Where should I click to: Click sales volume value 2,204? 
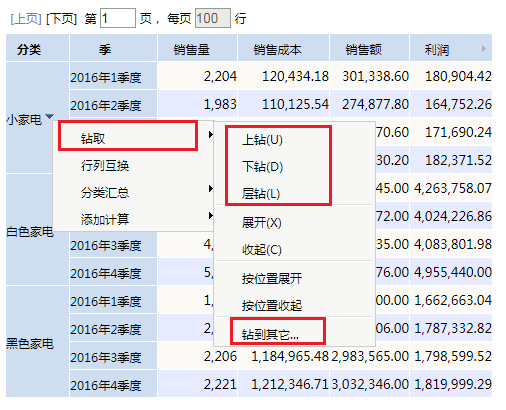220,76
